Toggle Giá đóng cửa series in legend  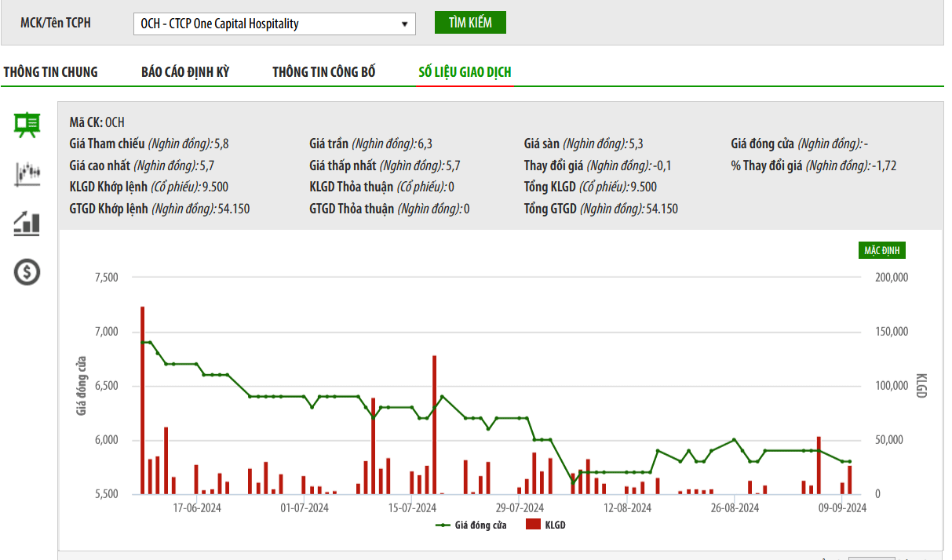(x=472, y=525)
